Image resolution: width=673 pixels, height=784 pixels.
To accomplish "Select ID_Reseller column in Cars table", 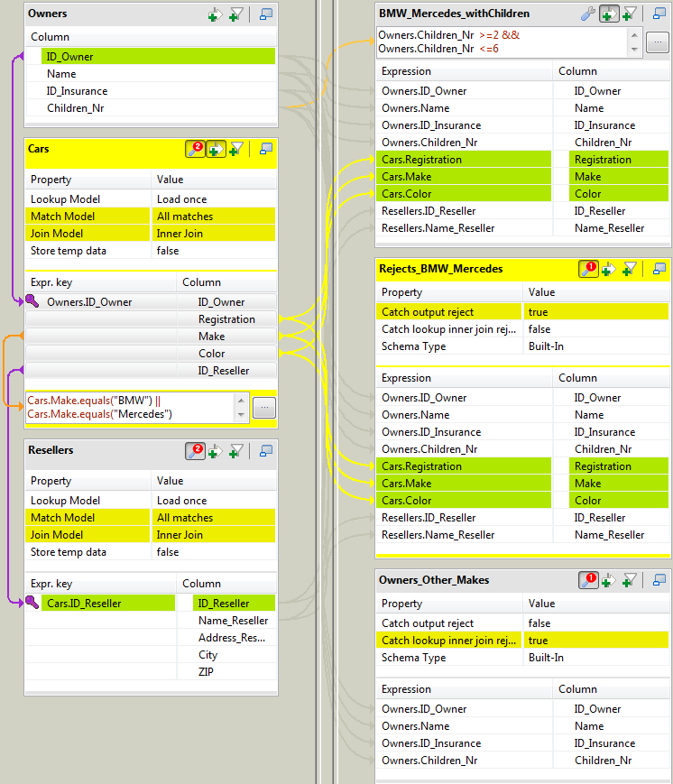I will pos(226,371).
